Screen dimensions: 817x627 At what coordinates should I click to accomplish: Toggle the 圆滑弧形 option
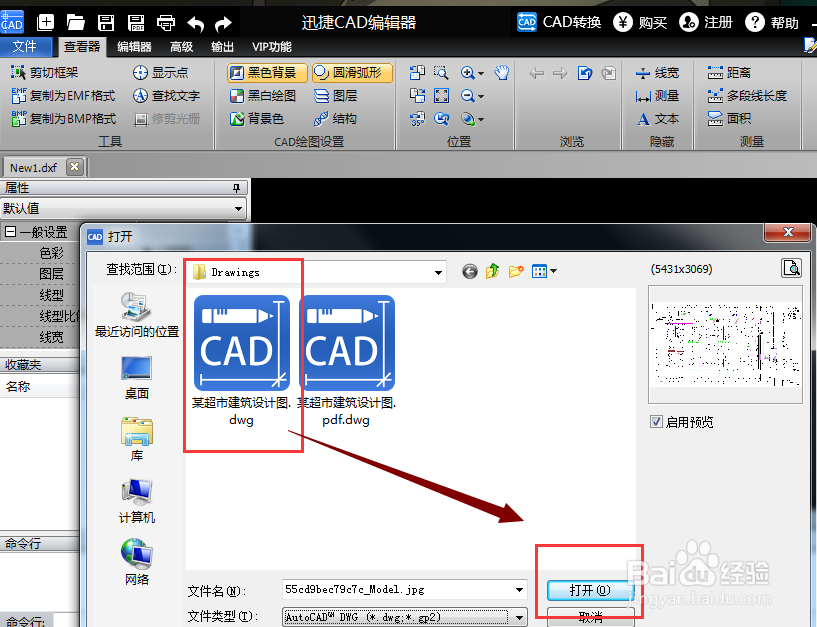coord(352,72)
